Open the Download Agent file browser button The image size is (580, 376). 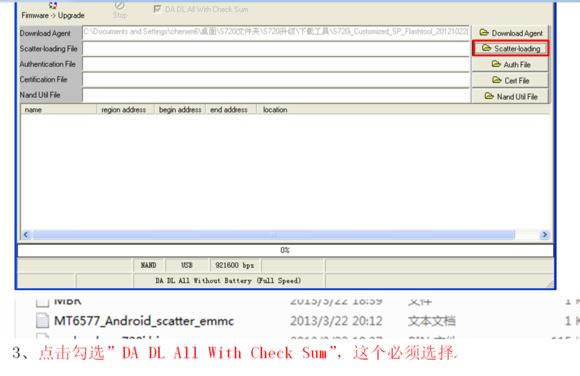click(511, 33)
